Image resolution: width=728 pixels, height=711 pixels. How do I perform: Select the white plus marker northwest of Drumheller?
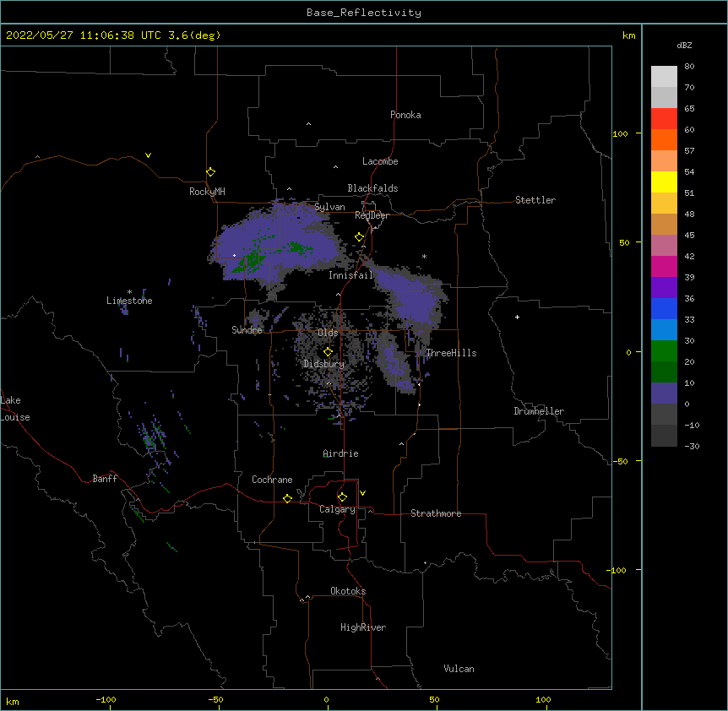(517, 317)
